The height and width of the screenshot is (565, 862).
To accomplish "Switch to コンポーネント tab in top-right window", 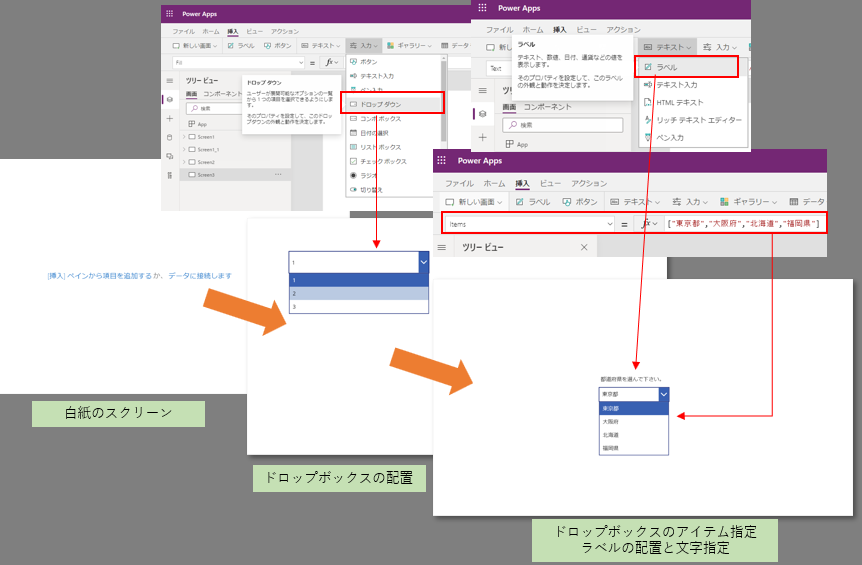I will 548,107.
